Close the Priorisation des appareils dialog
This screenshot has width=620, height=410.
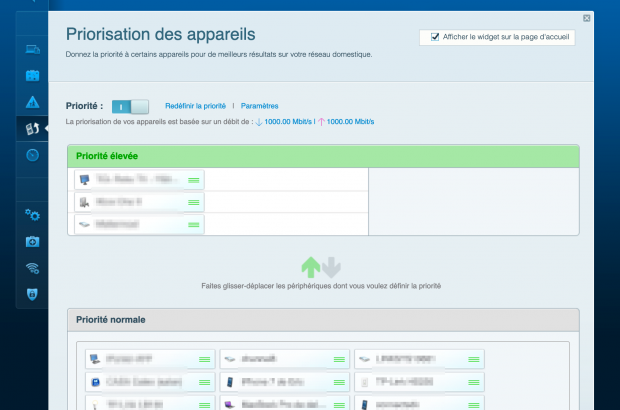(x=586, y=18)
